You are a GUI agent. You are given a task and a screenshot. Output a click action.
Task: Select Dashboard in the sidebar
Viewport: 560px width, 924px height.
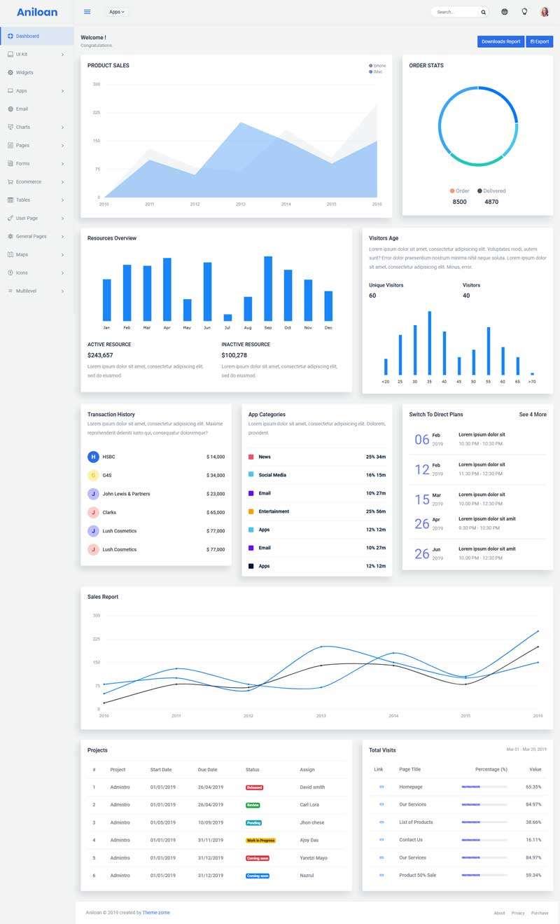tap(28, 36)
